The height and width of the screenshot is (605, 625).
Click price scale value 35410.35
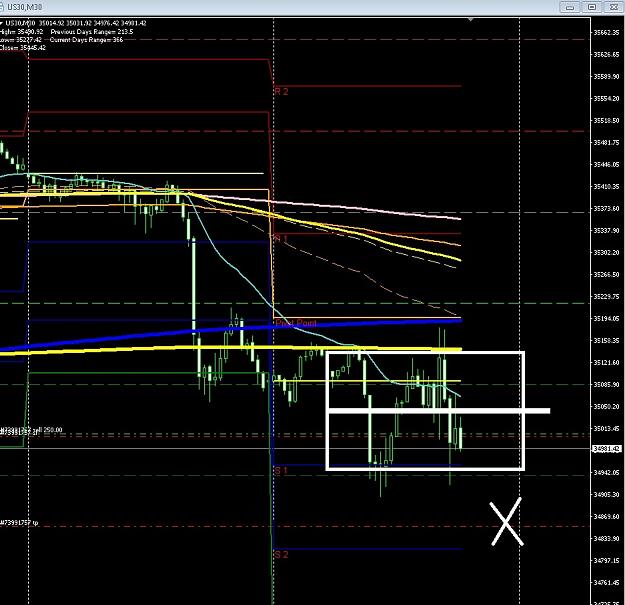(607, 187)
